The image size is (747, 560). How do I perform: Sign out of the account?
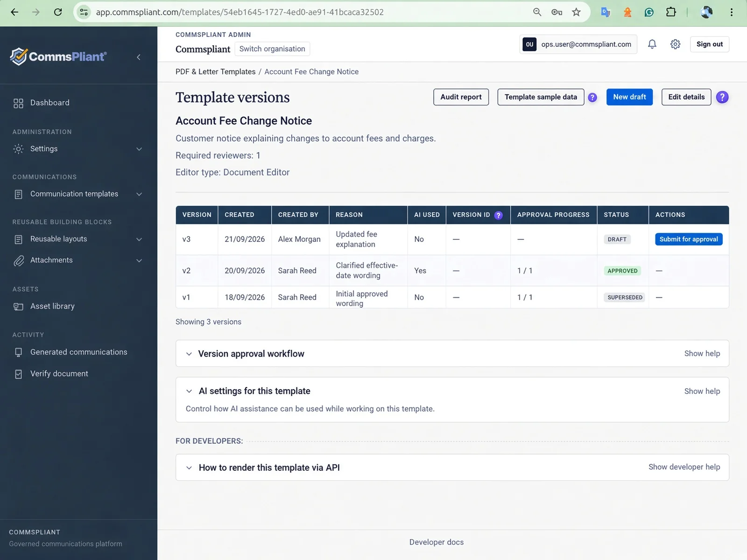click(710, 44)
